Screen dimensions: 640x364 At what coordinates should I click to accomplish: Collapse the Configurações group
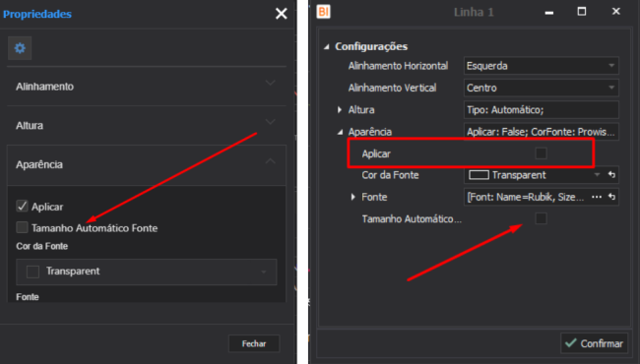coord(327,47)
